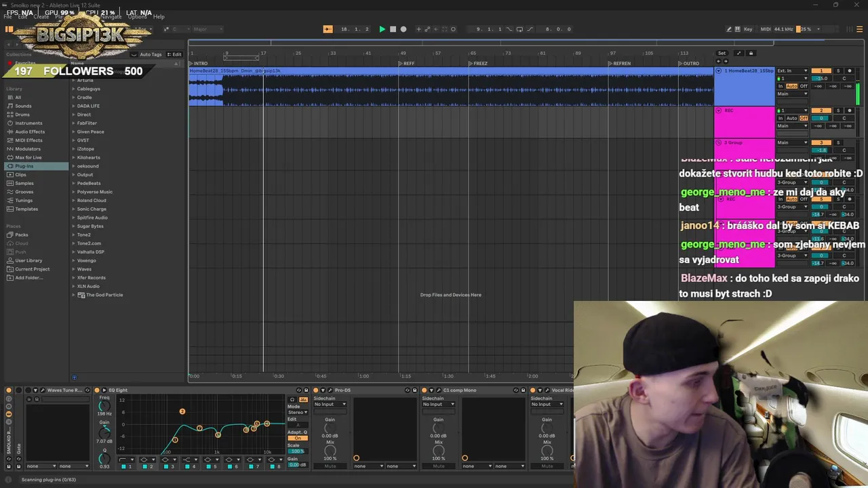
Task: Click the Auto Tags button
Action: [x=151, y=55]
